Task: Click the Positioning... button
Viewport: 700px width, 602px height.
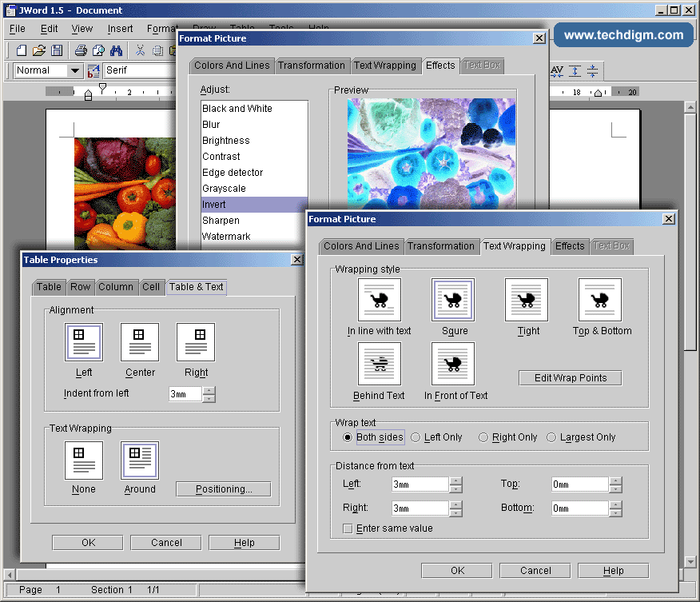Action: [x=223, y=489]
